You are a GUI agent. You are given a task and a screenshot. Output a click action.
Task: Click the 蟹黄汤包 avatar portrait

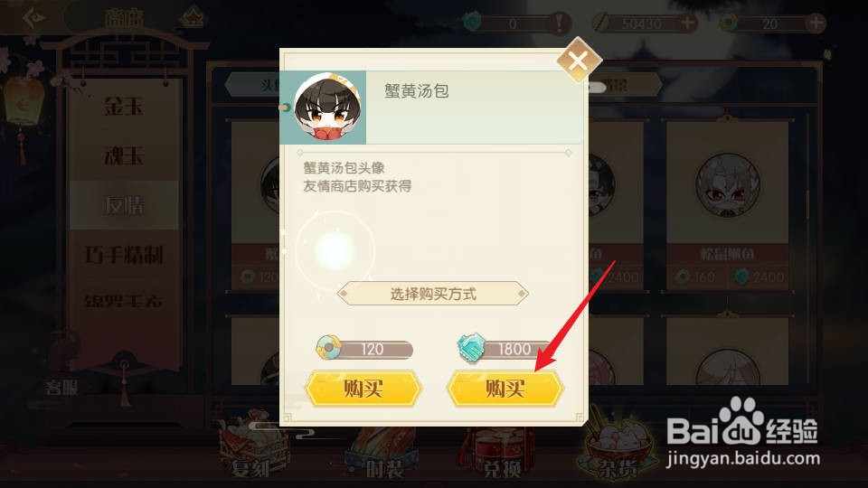coord(326,108)
